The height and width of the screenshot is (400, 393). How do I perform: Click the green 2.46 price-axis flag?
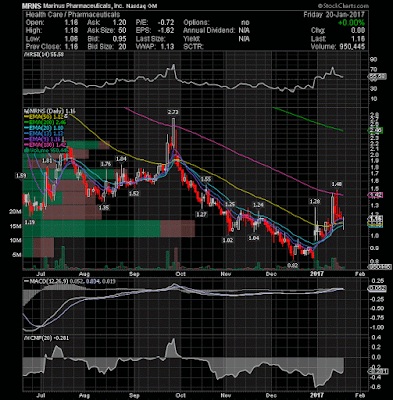[x=375, y=130]
